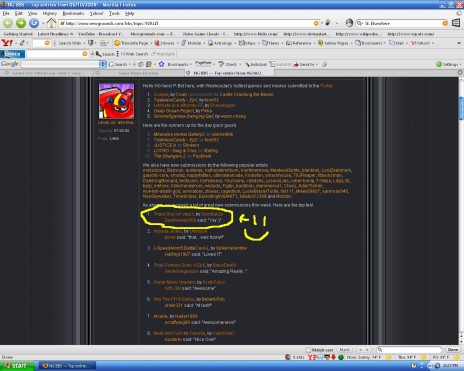
Task: Click the page vertical scrollbar thumb
Action: [461, 108]
